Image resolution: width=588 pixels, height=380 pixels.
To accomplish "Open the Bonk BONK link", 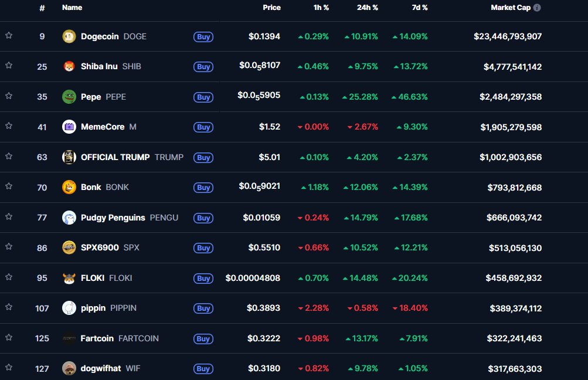I will click(x=104, y=187).
